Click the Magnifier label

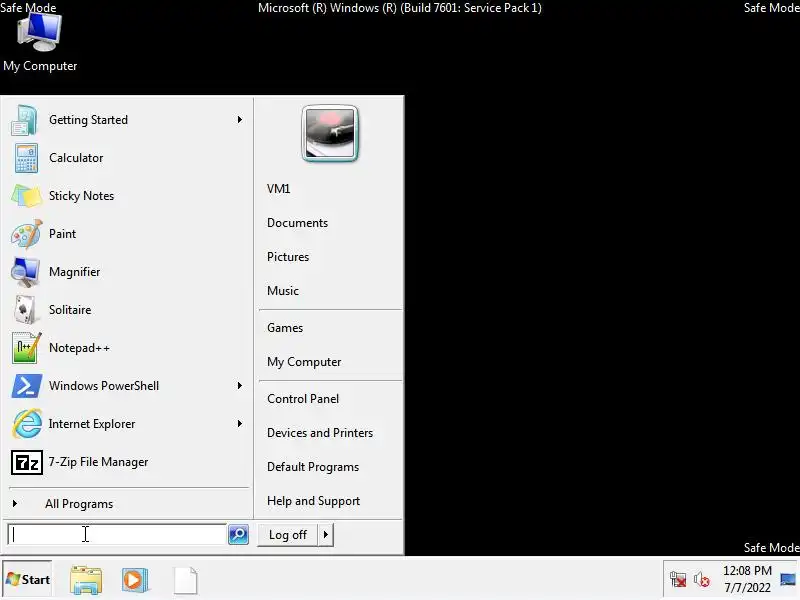[x=74, y=272]
